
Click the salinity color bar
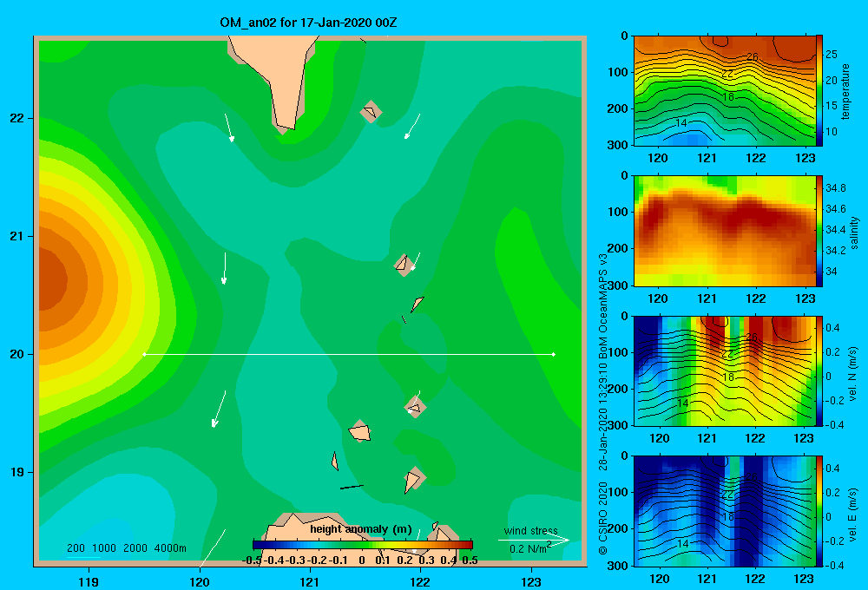click(819, 231)
